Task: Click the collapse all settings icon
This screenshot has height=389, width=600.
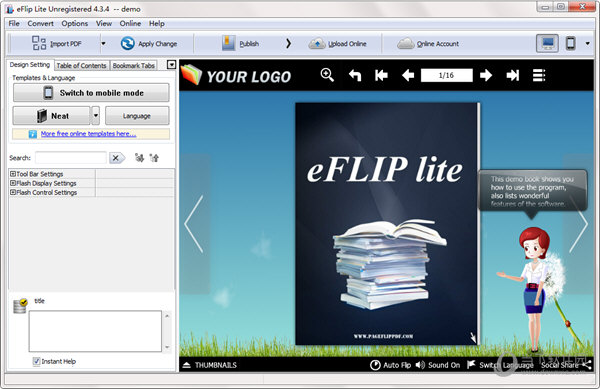Action: pos(154,158)
